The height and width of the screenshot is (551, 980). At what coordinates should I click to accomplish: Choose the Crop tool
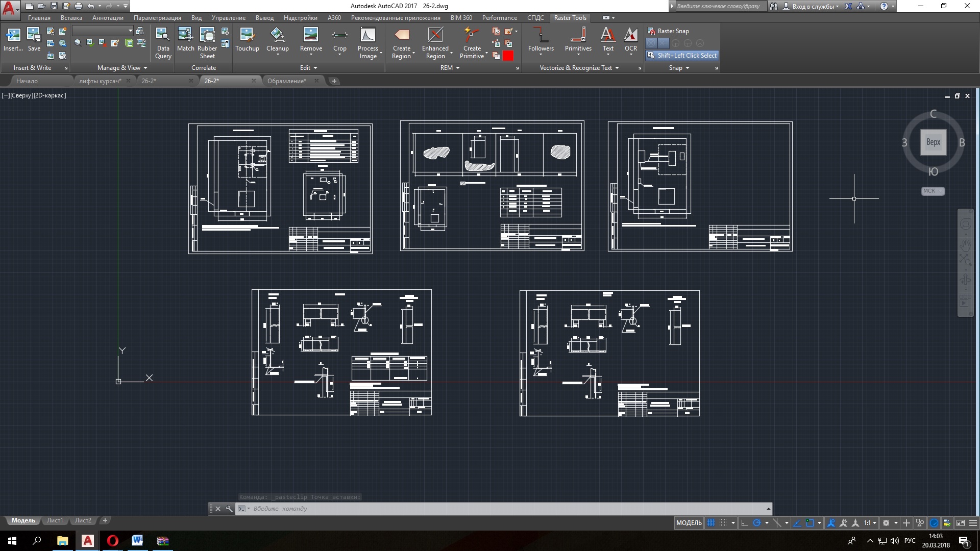339,40
